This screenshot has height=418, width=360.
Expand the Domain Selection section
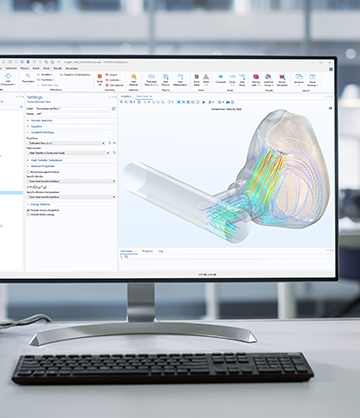42,120
